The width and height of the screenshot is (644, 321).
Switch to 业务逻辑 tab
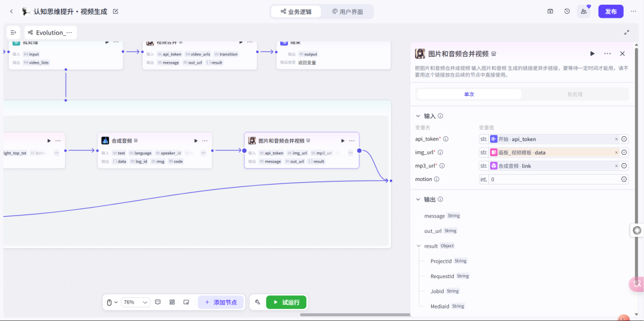pyautogui.click(x=296, y=11)
